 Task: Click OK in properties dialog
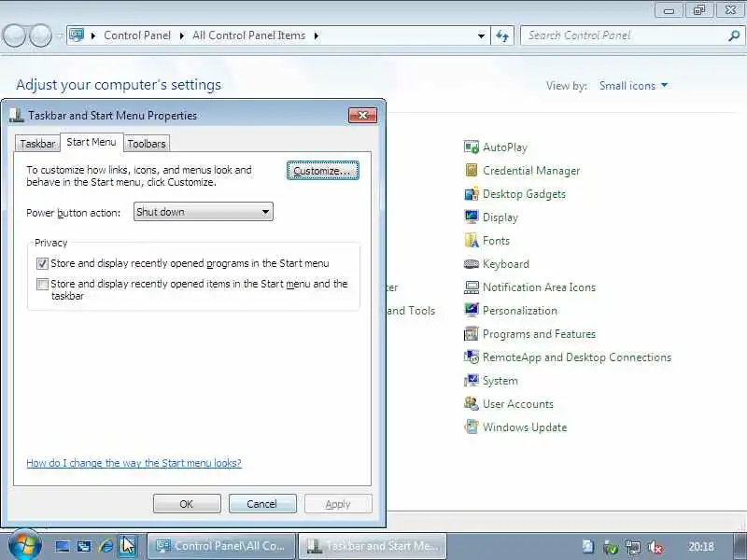pyautogui.click(x=187, y=504)
